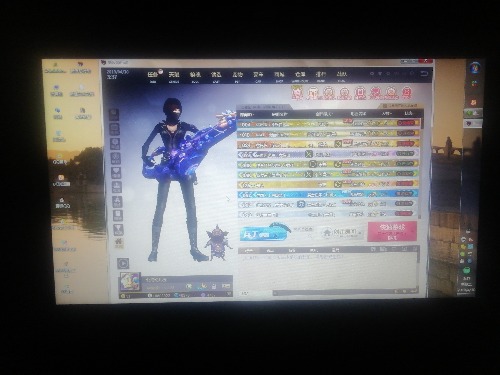Click the gold house icon in the left sidebar
The image size is (500, 375).
click(x=119, y=243)
